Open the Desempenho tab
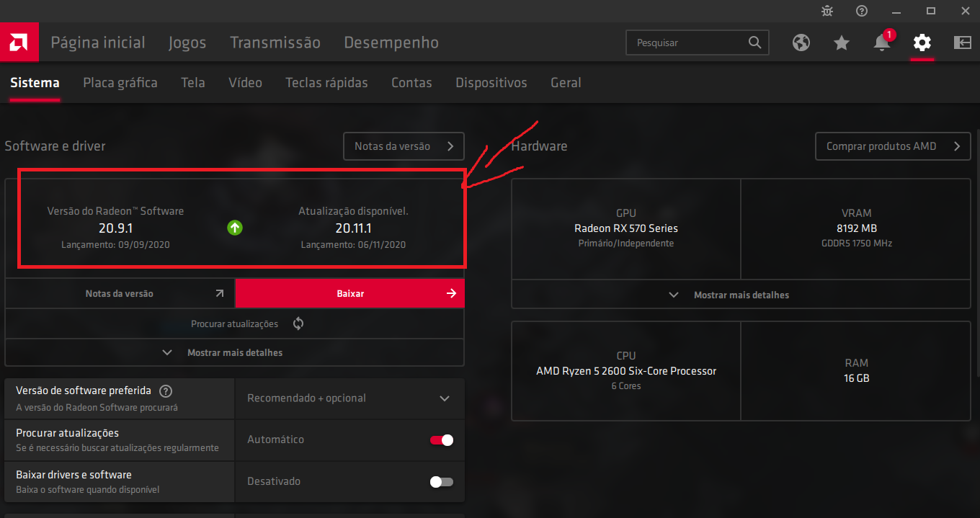980x518 pixels. tap(391, 43)
